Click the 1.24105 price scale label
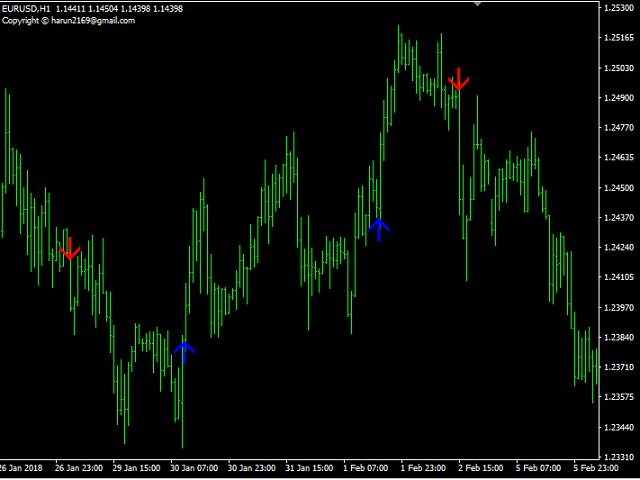 coord(619,277)
